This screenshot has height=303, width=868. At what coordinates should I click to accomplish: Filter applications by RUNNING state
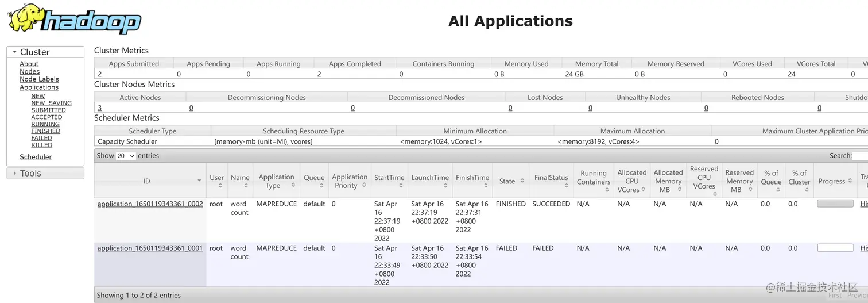[x=45, y=124]
